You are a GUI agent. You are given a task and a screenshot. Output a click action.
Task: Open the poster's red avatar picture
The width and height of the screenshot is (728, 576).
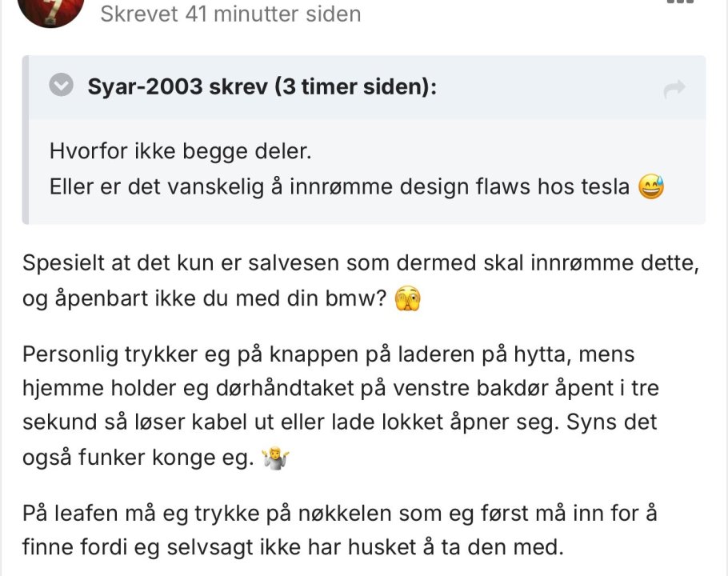coord(50,10)
